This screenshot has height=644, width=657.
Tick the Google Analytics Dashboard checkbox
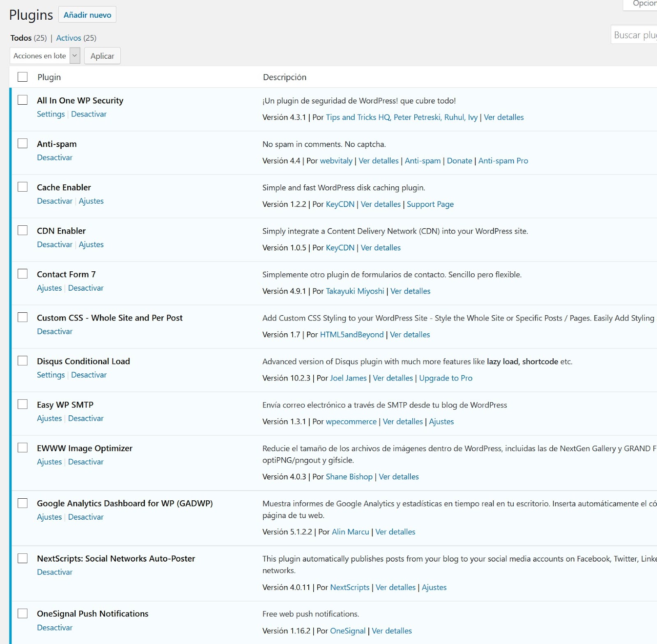click(x=23, y=503)
